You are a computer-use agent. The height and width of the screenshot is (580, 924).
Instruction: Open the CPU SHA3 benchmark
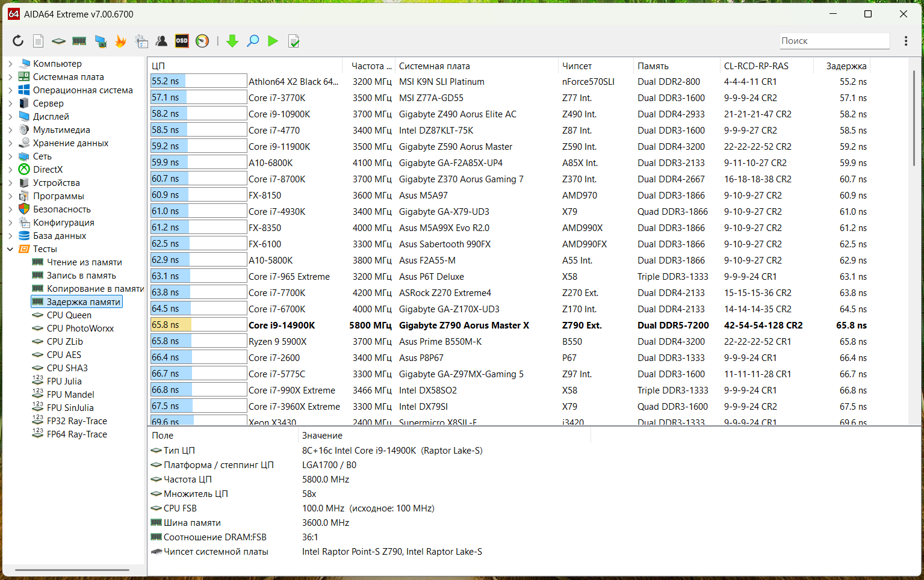(x=67, y=368)
